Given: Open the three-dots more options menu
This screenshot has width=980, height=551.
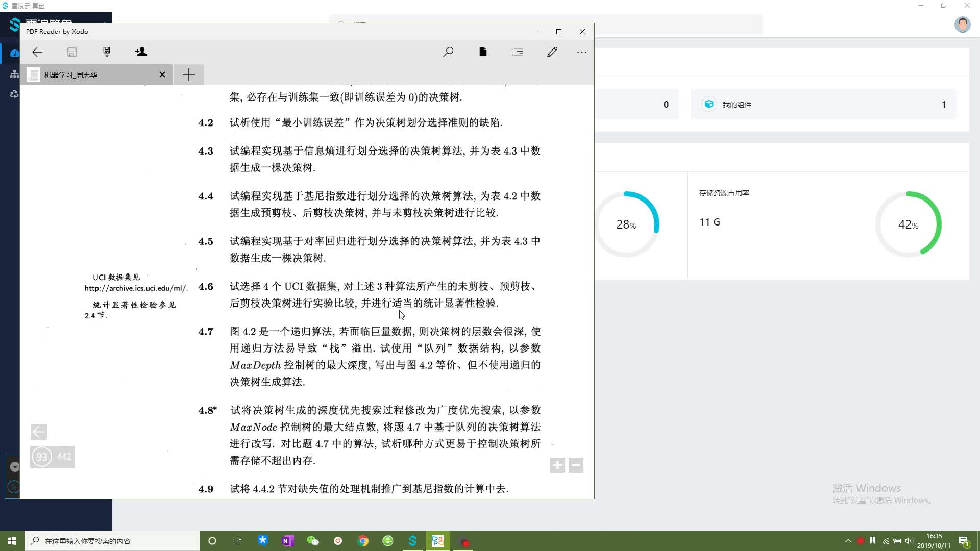Looking at the screenshot, I should pos(581,52).
